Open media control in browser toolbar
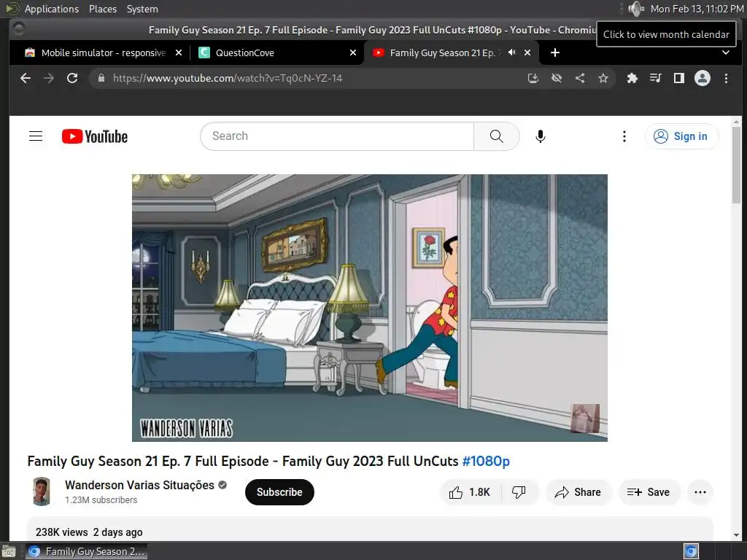This screenshot has height=560, width=747. [656, 78]
